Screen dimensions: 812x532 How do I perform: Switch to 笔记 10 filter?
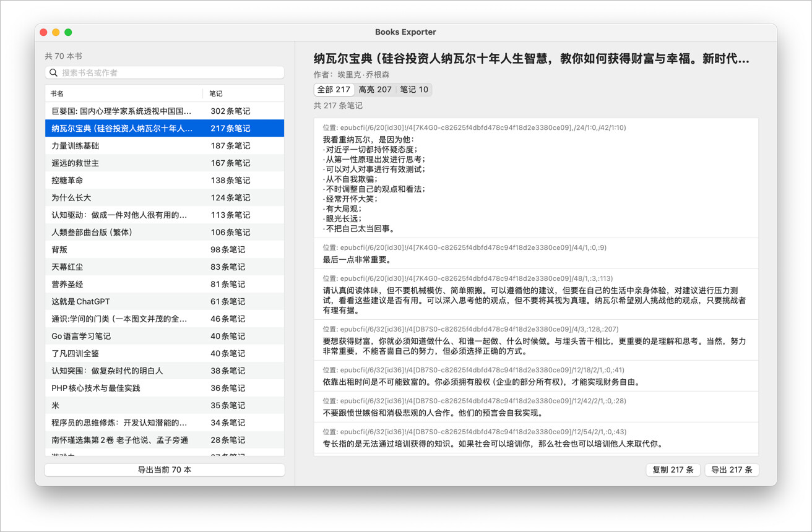(x=414, y=90)
